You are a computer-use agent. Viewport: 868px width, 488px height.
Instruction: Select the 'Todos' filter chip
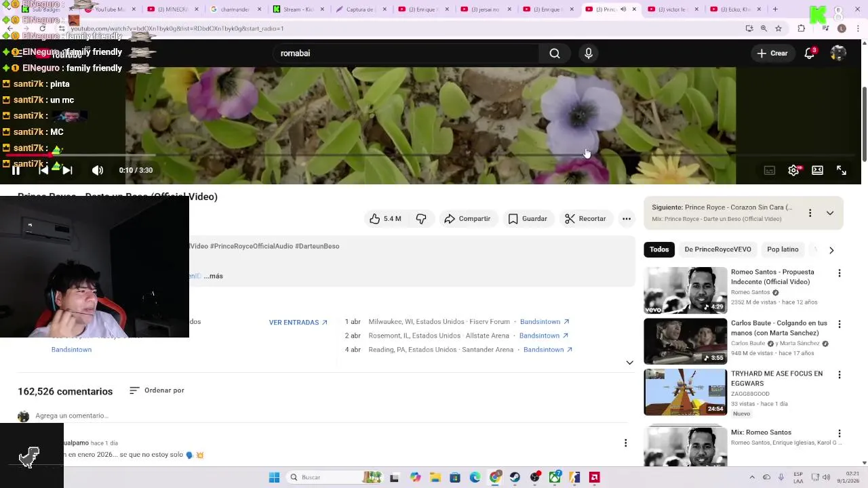click(659, 249)
